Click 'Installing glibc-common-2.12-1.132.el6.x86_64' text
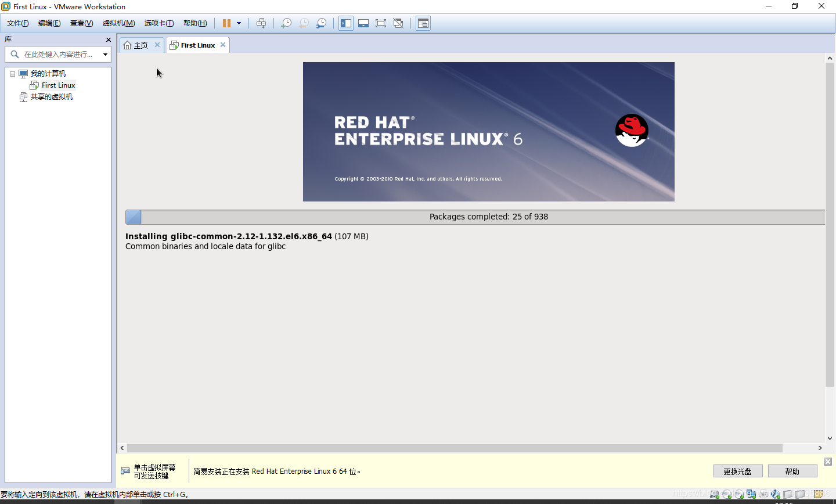 coord(229,236)
